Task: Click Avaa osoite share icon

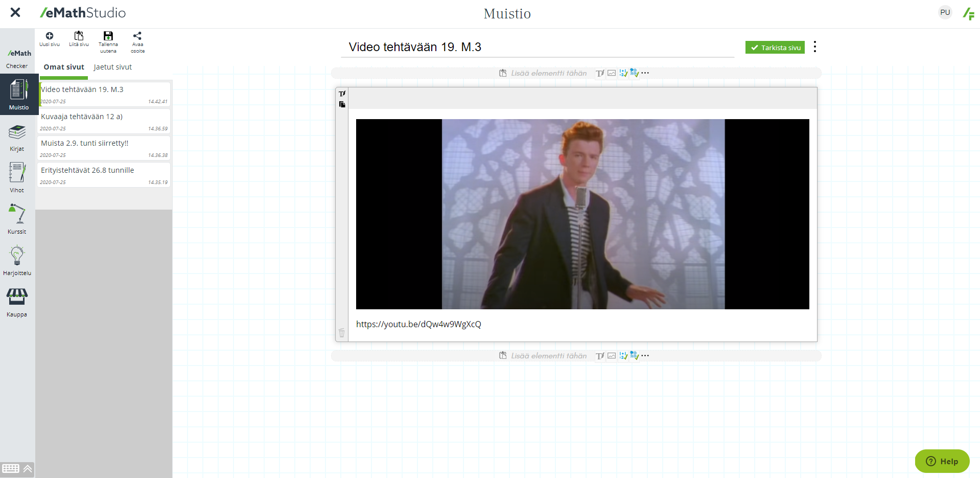Action: coord(137,42)
